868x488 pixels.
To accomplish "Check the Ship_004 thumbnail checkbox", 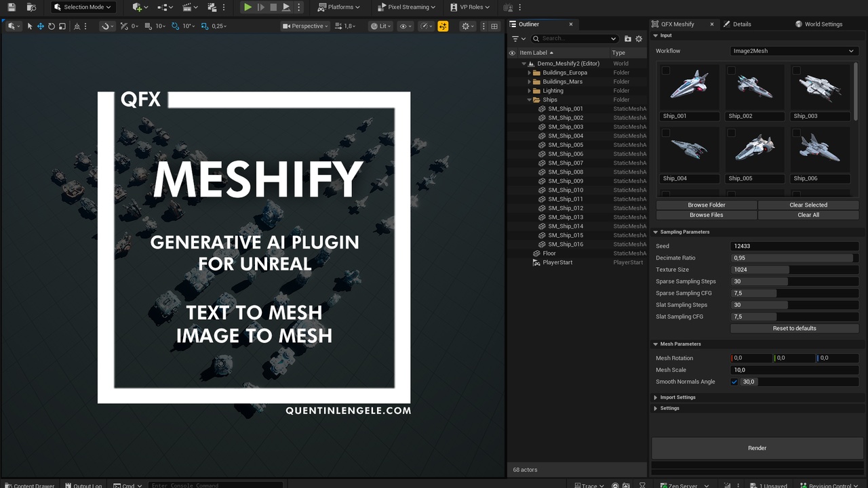I will (666, 133).
